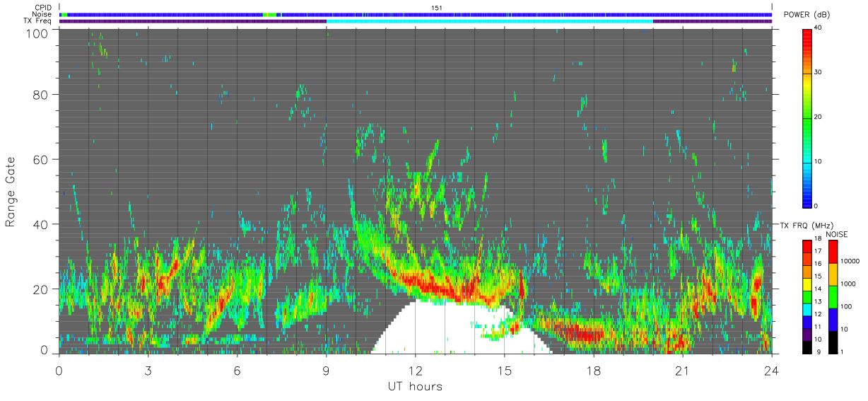The height and width of the screenshot is (401, 868).
Task: Click the 6 tick on UT hours axis
Action: click(237, 371)
